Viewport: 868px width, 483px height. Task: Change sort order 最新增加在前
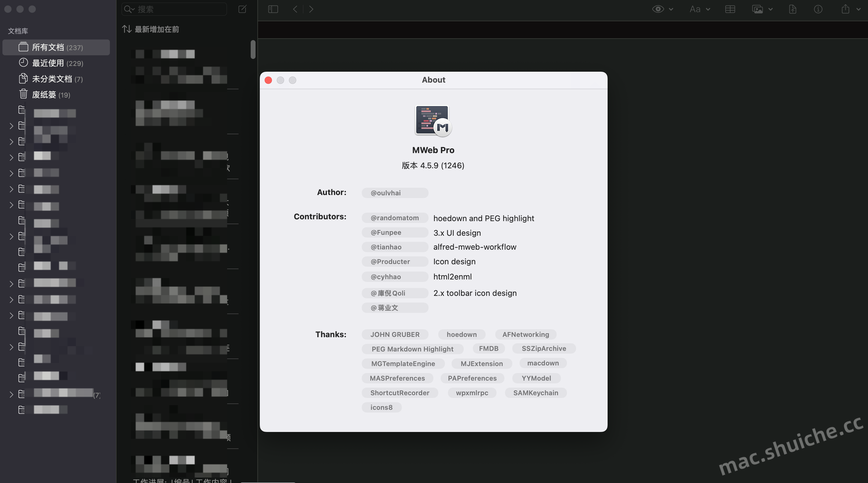pyautogui.click(x=150, y=29)
